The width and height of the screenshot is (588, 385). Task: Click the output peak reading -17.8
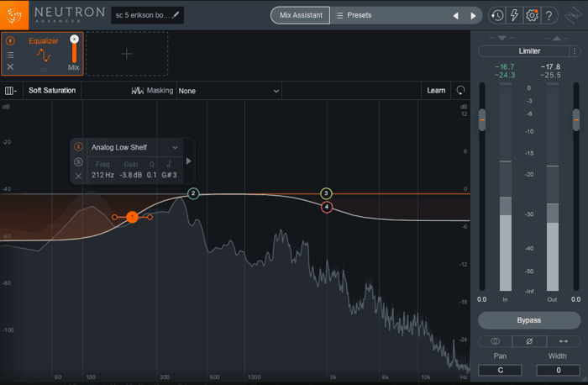click(550, 66)
